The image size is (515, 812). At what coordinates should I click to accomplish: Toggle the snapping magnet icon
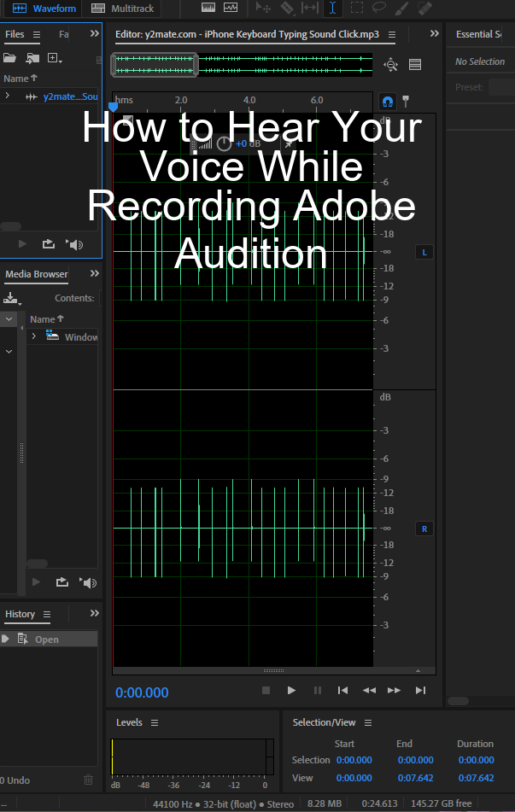(388, 102)
